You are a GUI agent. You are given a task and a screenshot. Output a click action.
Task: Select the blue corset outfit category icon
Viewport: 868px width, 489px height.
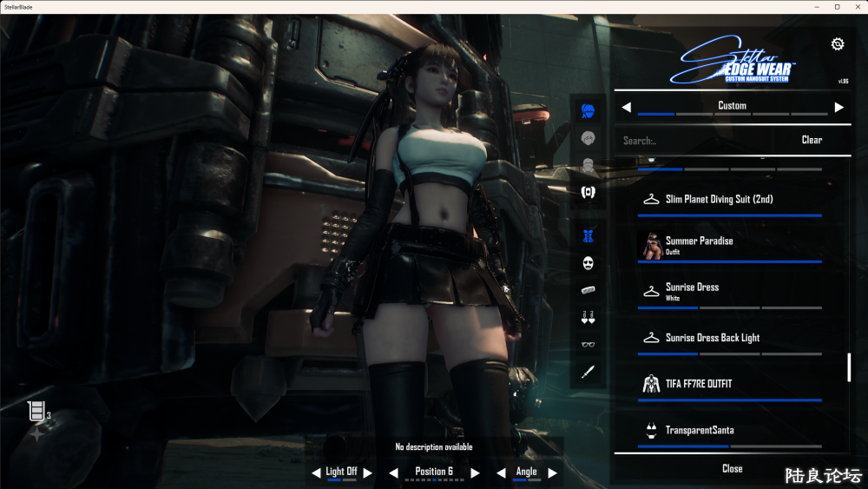tap(588, 236)
